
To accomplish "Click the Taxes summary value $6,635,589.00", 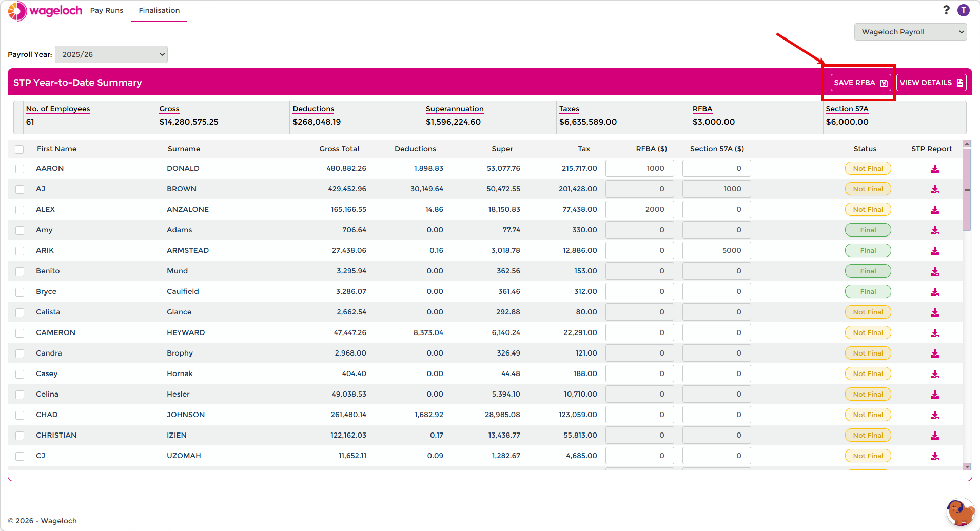I will click(588, 122).
